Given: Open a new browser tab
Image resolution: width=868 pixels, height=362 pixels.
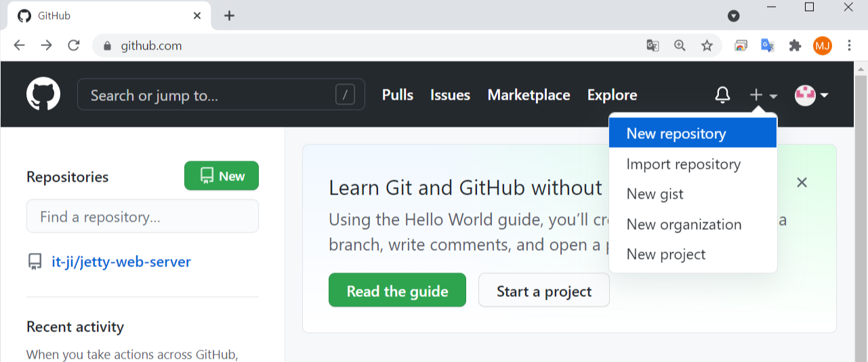Looking at the screenshot, I should (229, 16).
